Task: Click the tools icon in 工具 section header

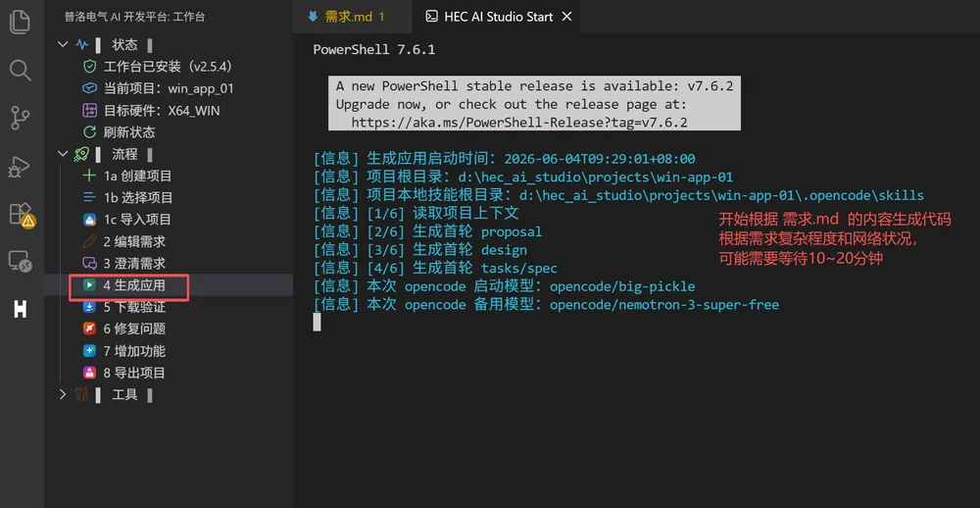Action: [82, 395]
